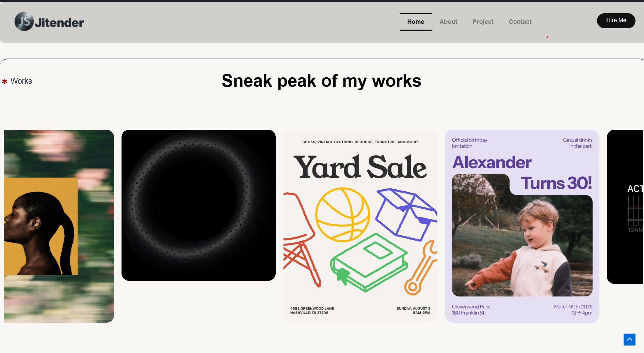This screenshot has width=644, height=353.
Task: Click the blue open box drawing
Action: [x=405, y=214]
